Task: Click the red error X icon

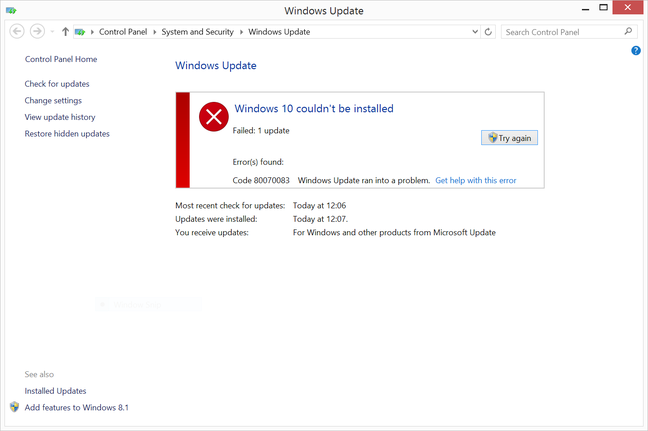Action: click(214, 117)
